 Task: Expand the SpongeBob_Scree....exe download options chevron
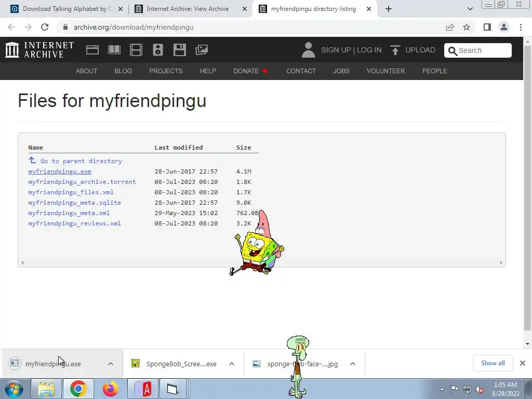[232, 364]
